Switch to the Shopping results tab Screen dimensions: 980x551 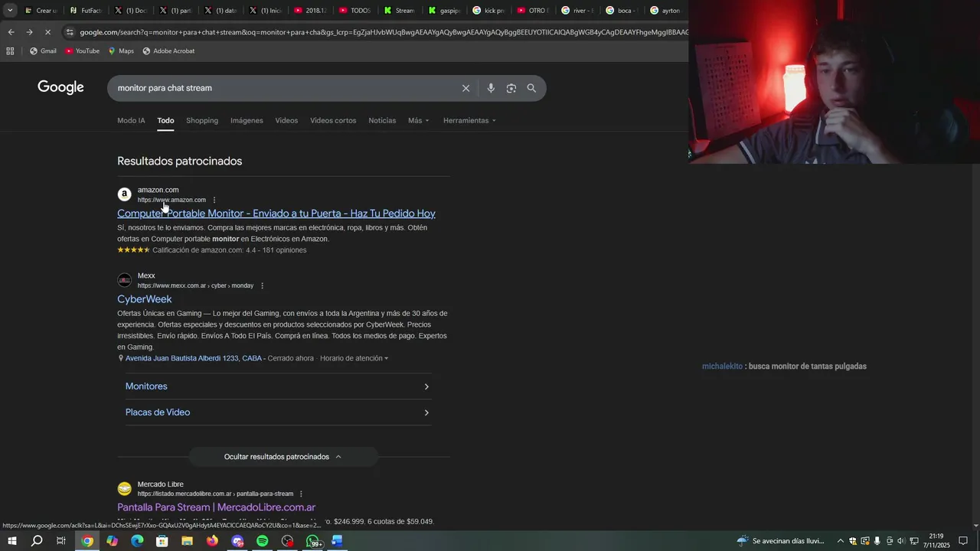tap(202, 120)
